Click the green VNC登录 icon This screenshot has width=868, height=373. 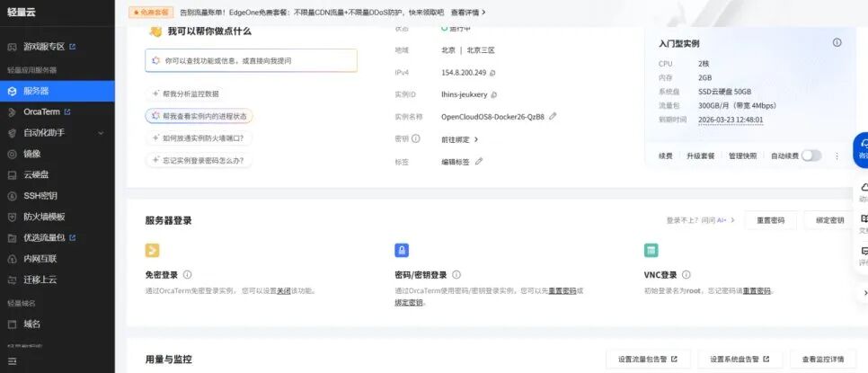[651, 250]
